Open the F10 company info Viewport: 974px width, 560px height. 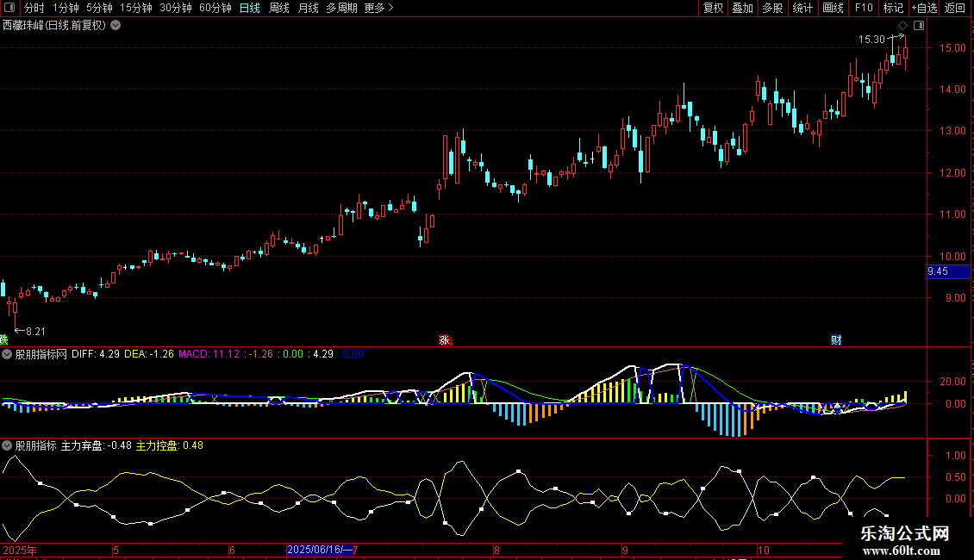[864, 8]
